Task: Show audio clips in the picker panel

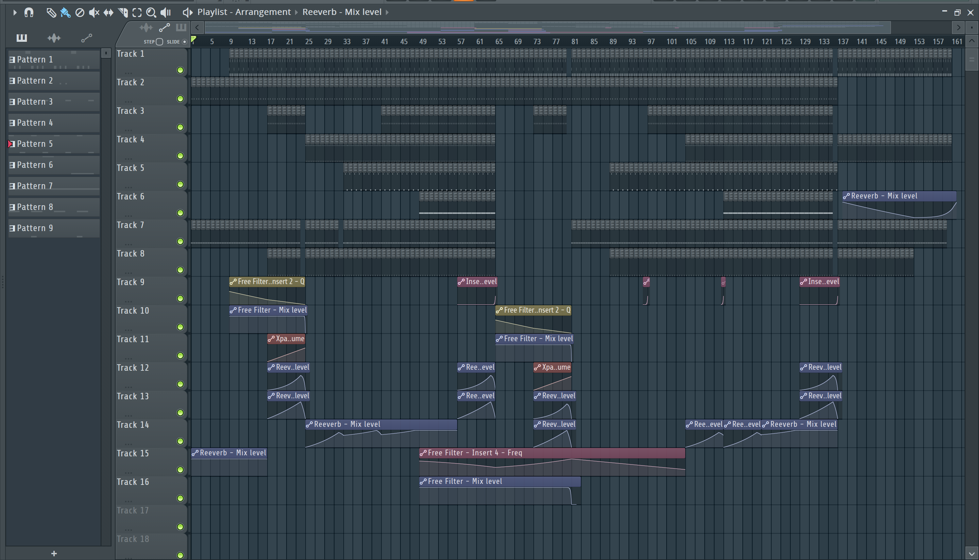Action: tap(54, 38)
